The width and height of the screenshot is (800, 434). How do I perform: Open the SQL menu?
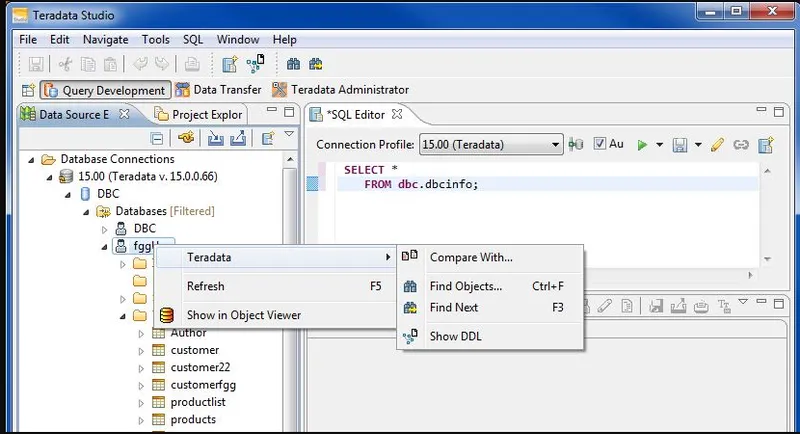point(193,39)
